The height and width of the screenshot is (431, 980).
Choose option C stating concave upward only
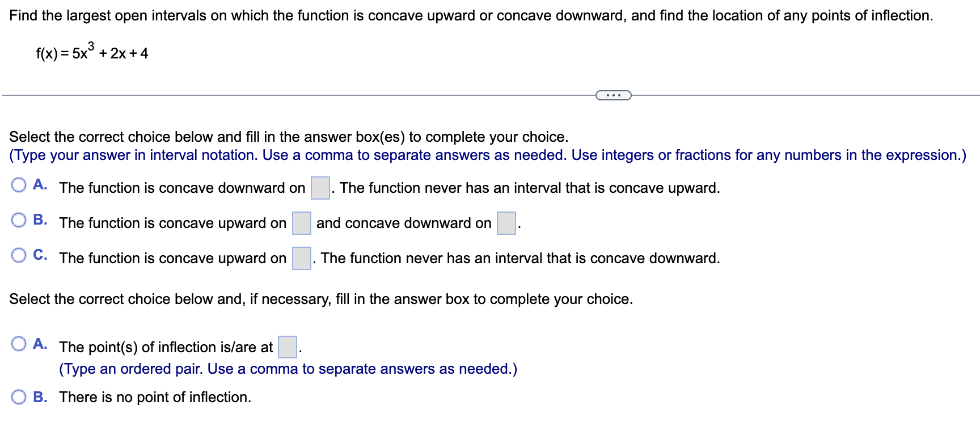(19, 254)
